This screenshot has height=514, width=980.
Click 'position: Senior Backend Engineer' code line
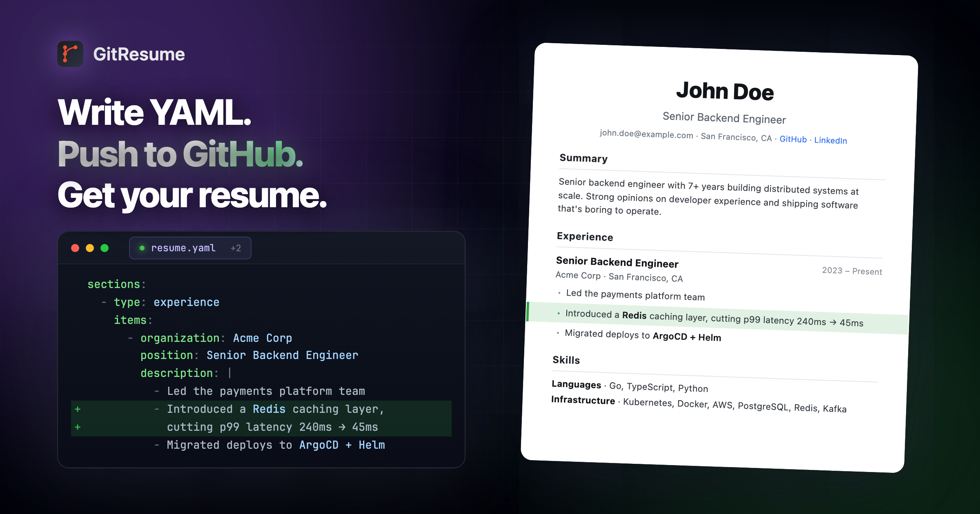249,355
